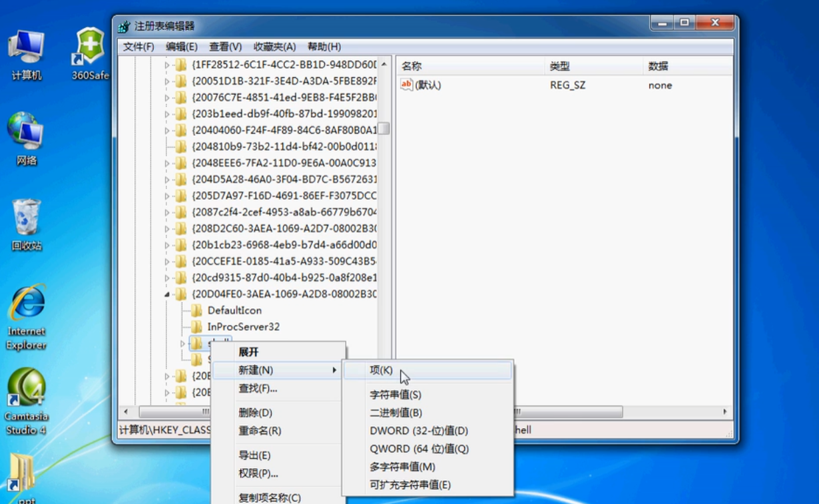Click folder icon of {1FF28512-6C1F-4CC2 key
Viewport: 819px width, 504px height.
pos(180,65)
